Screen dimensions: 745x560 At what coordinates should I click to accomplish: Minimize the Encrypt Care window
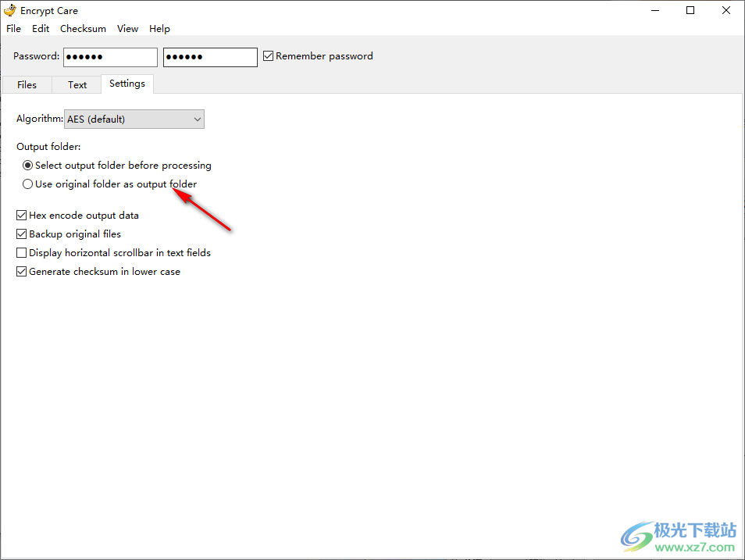click(x=655, y=10)
